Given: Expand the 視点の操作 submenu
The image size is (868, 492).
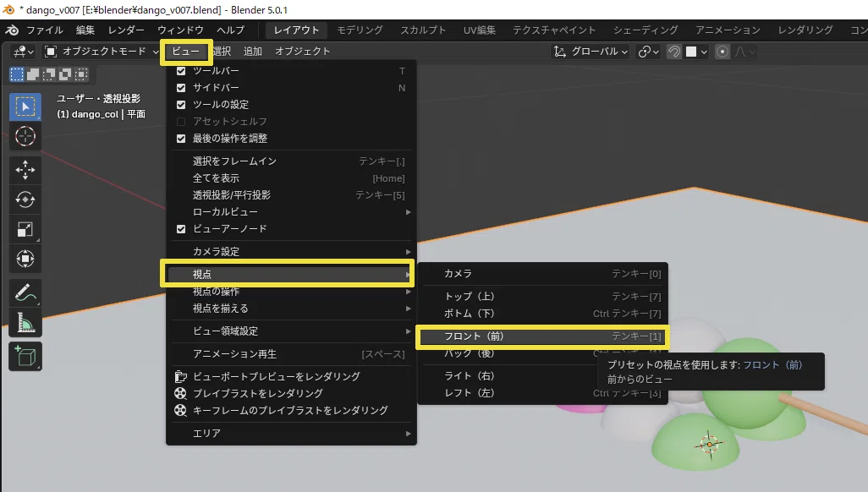Looking at the screenshot, I should click(x=291, y=291).
